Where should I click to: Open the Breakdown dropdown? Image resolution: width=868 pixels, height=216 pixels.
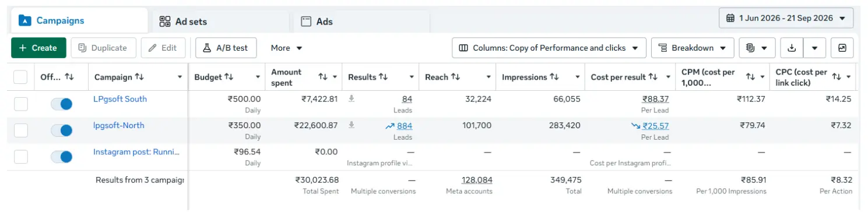click(x=693, y=48)
